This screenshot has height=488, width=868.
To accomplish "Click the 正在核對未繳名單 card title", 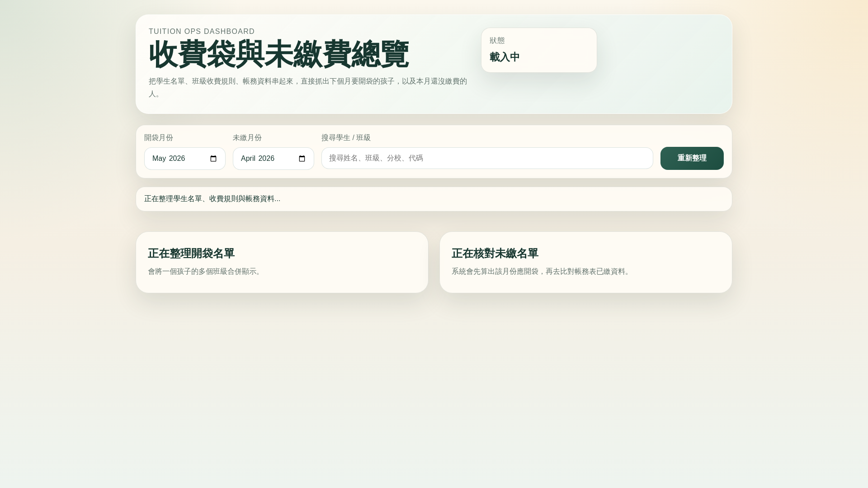I will [495, 253].
